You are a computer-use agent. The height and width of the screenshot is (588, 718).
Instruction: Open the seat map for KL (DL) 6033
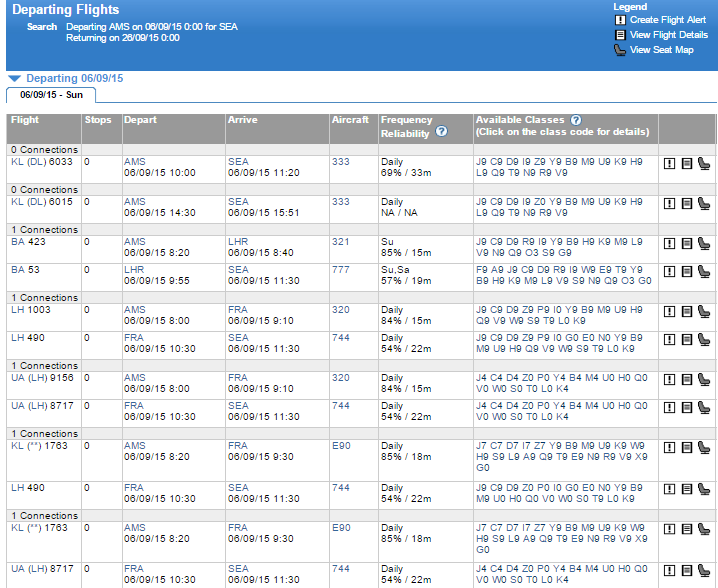703,164
